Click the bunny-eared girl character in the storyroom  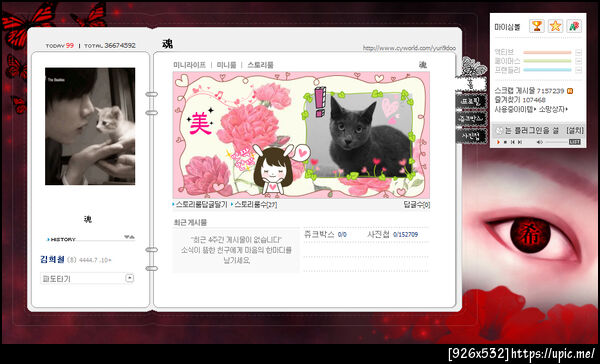[274, 170]
